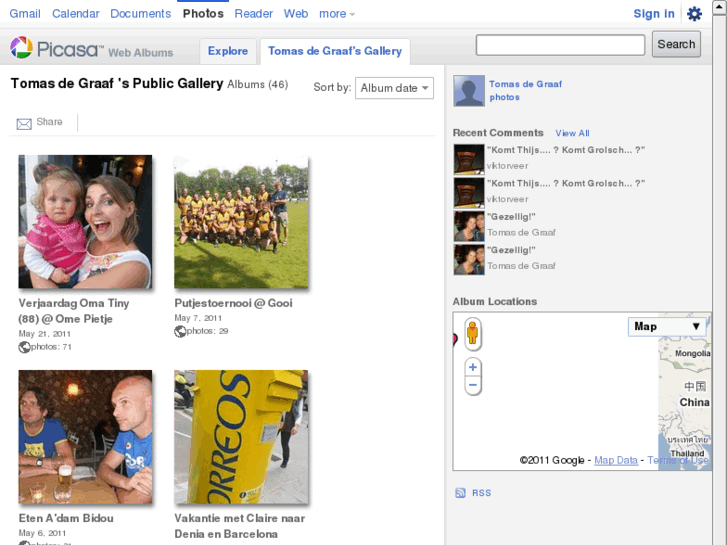727x545 pixels.
Task: Click first "Komt Thijs...." comment text
Action: [566, 150]
